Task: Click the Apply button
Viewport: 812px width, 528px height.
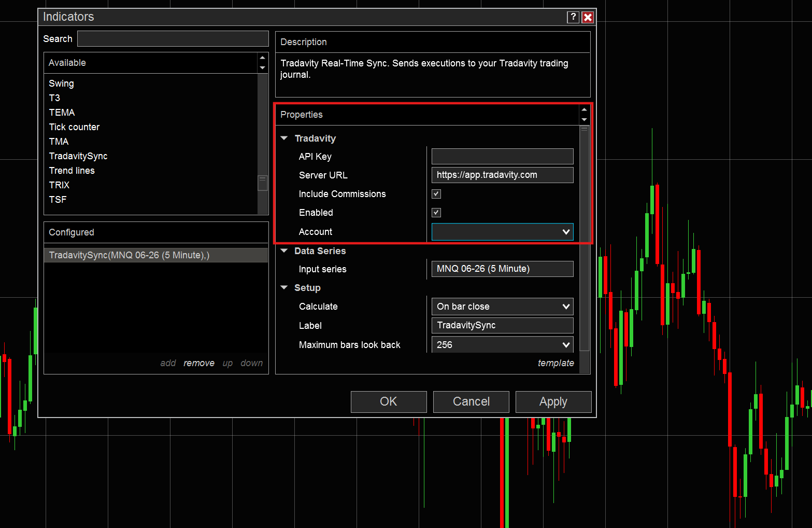Action: point(553,401)
